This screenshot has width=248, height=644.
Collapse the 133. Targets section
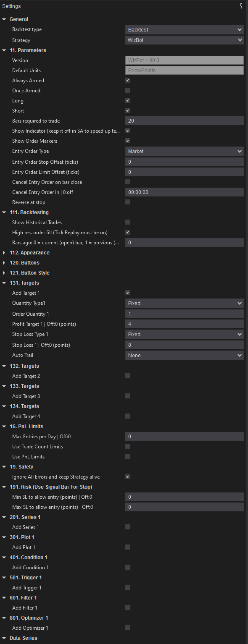pyautogui.click(x=4, y=386)
